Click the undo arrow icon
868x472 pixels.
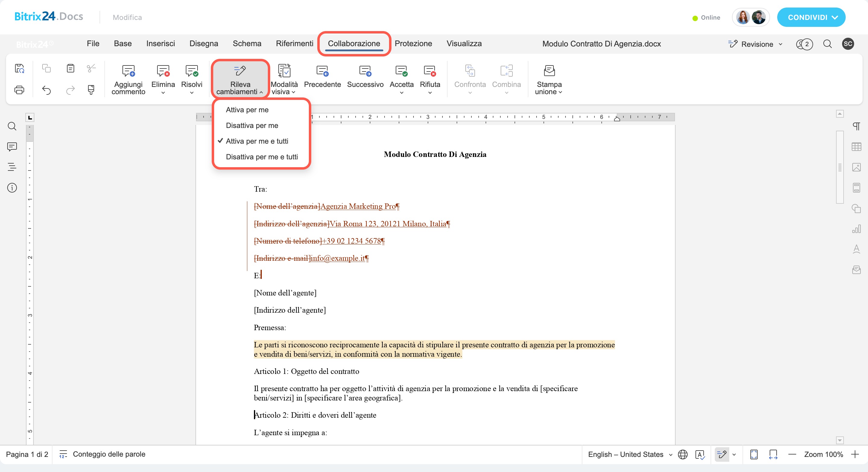(x=46, y=90)
